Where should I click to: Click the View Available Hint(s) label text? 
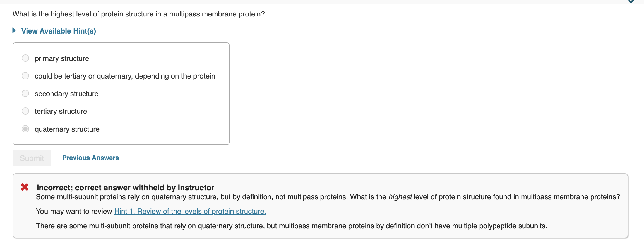point(59,31)
